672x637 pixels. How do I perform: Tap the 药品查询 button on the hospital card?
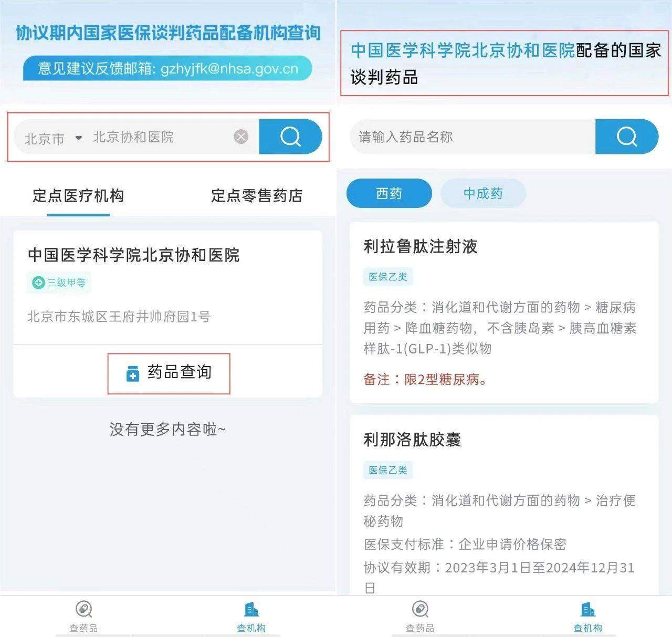coord(169,373)
